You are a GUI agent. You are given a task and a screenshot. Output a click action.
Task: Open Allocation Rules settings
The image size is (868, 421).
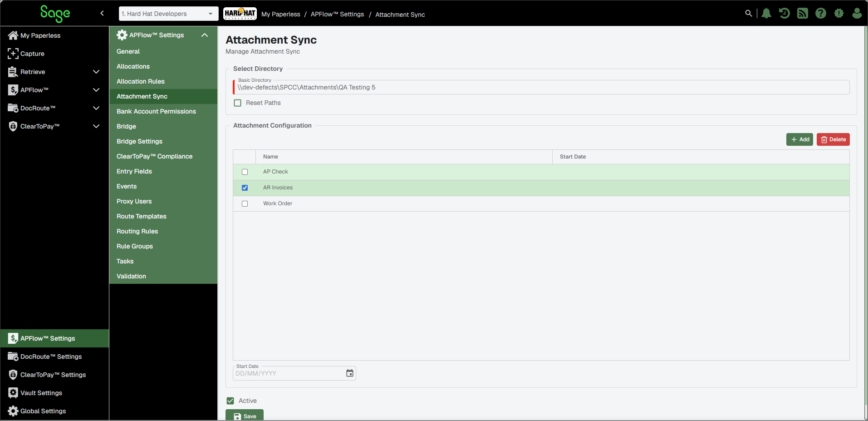point(163,81)
